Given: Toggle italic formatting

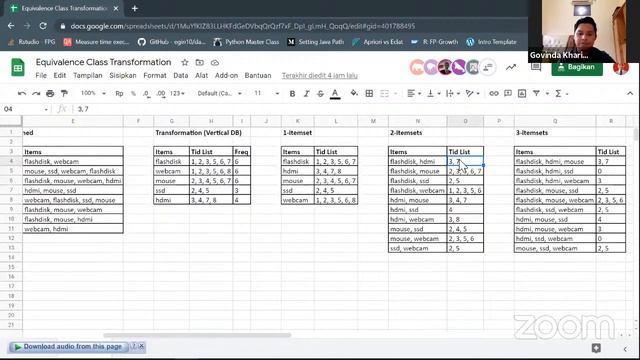Looking at the screenshot, I should [306, 93].
